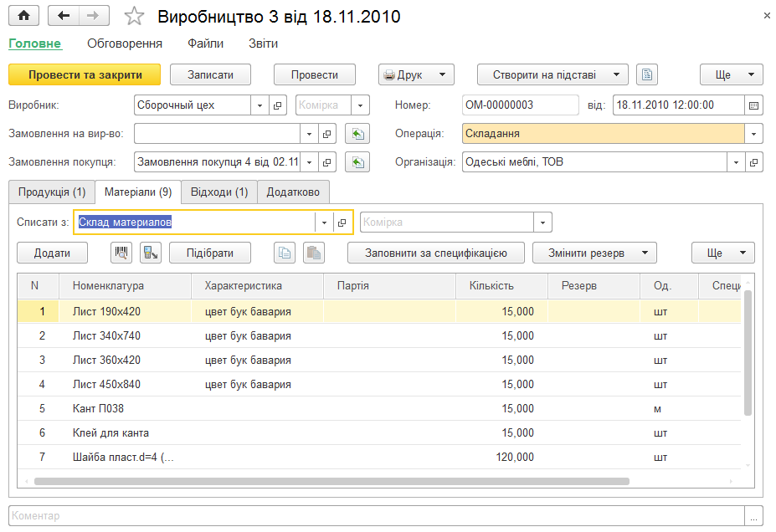Expand the Операція dropdown with Складання
This screenshot has width=776, height=532.
point(753,134)
